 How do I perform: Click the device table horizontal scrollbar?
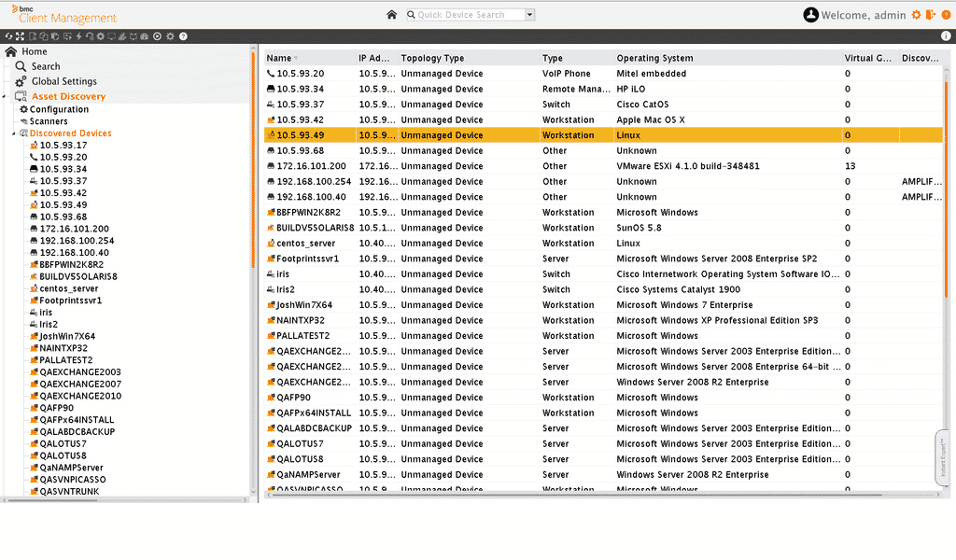[x=576, y=495]
